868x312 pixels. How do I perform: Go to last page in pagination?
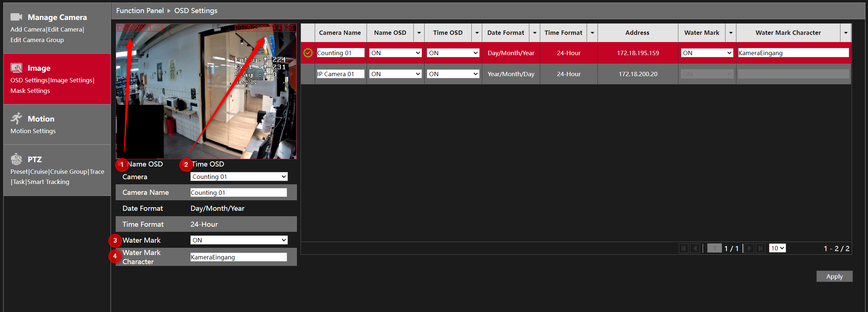click(x=760, y=248)
